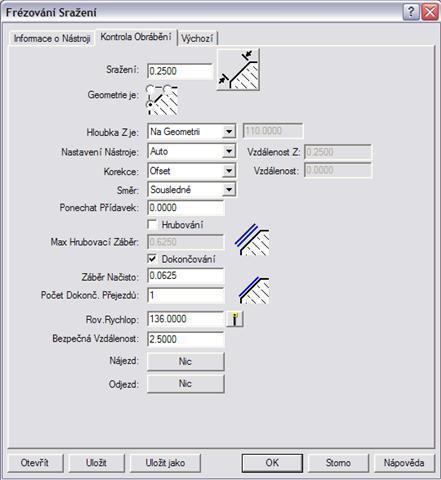Click the chamfer diagram icon beside Sražení
Viewport: 441px width, 480px height.
click(238, 69)
